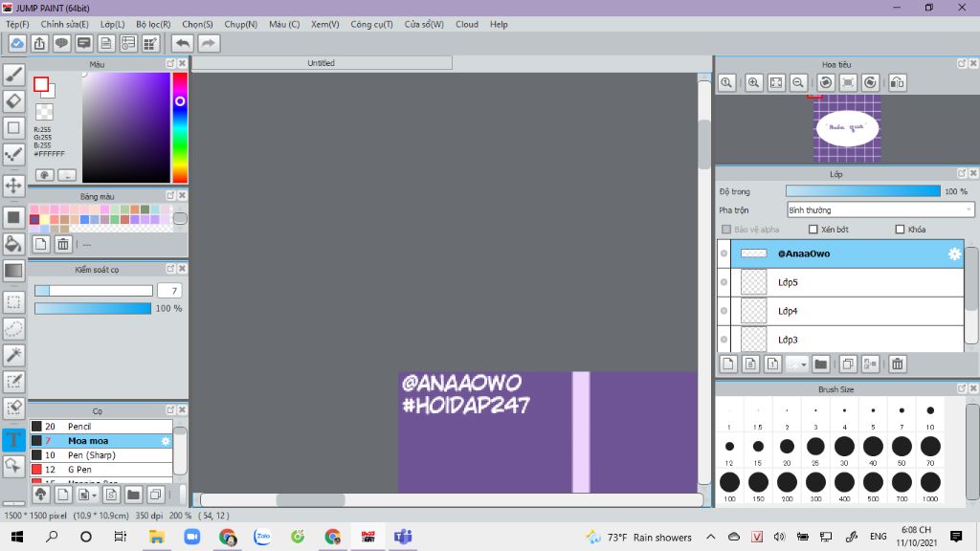Screen dimensions: 980x551
Task: Show hidden system tray icons
Action: [x=711, y=537]
